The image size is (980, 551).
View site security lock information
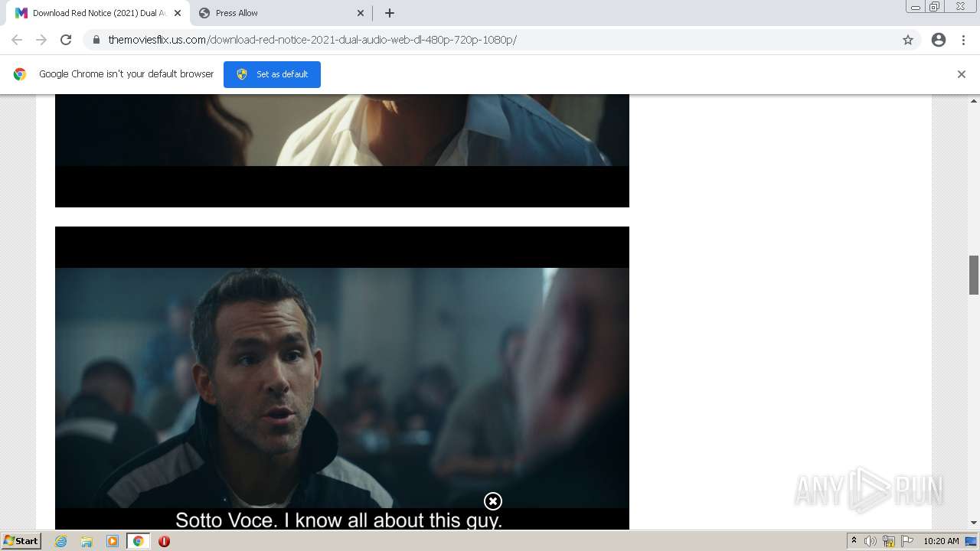coord(96,40)
